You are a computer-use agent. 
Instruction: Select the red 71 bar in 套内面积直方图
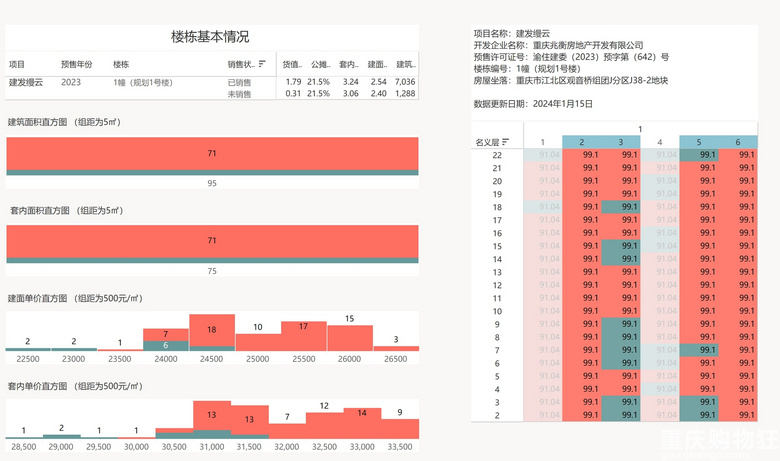(x=212, y=241)
